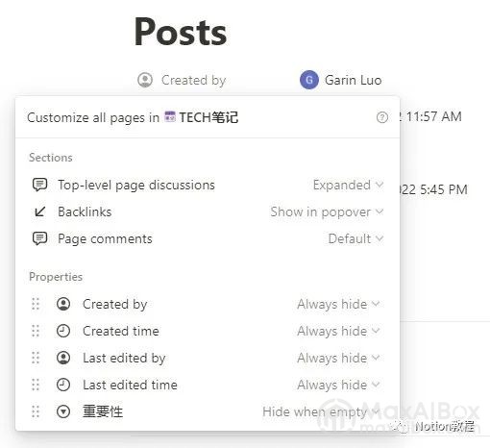Click the Top-level page discussions comment icon
Image resolution: width=490 pixels, height=448 pixels.
[x=40, y=185]
